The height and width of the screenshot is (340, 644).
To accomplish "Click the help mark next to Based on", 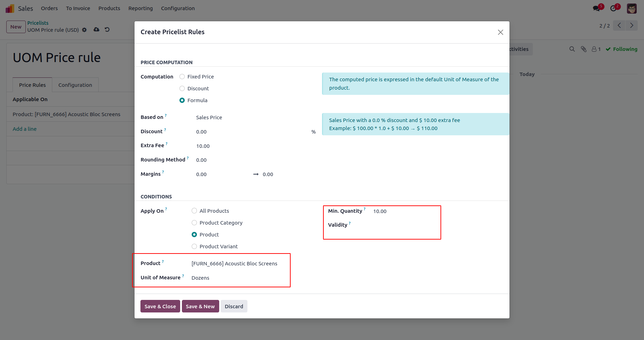I will point(166,115).
